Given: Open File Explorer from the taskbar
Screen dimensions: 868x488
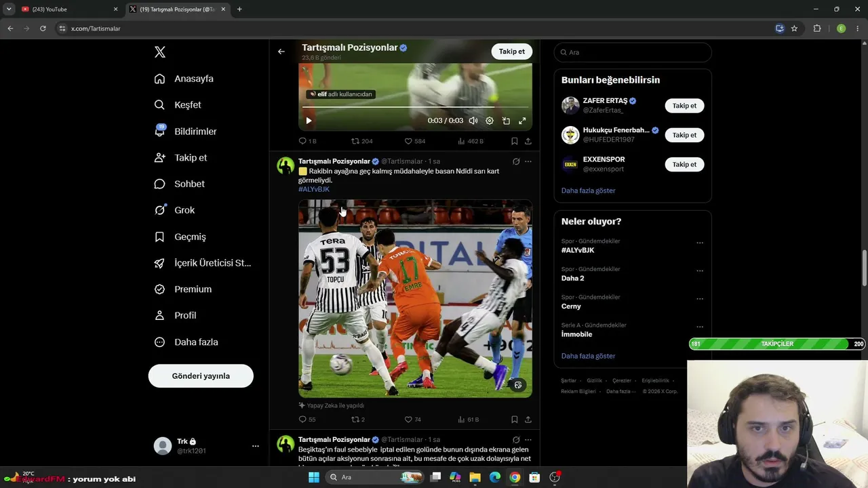Looking at the screenshot, I should tap(475, 477).
